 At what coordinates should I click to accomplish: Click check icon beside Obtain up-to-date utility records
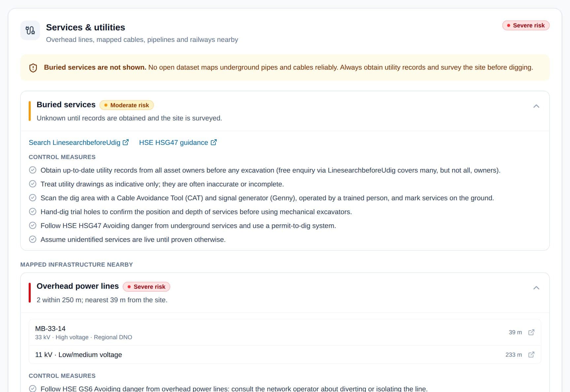coord(33,170)
